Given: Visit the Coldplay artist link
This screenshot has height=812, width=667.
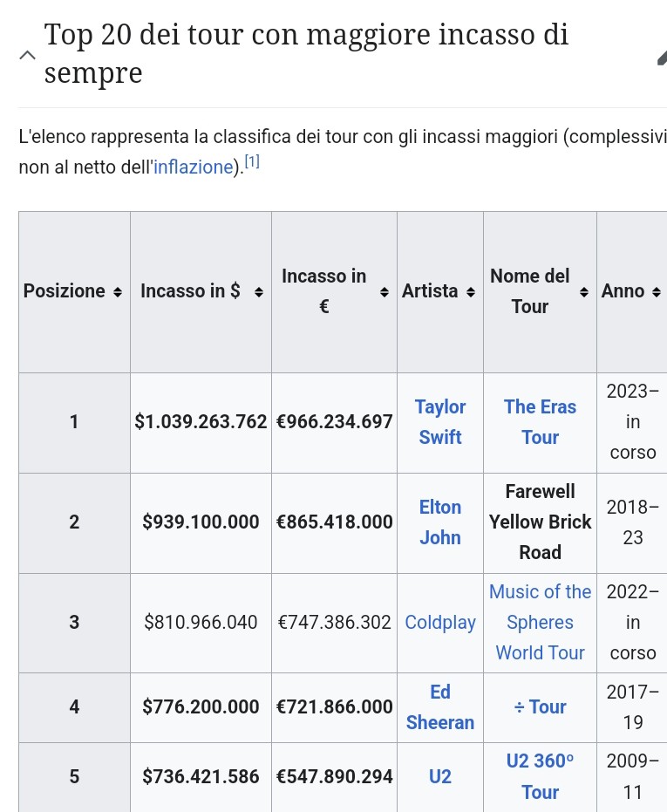Looking at the screenshot, I should (x=440, y=623).
